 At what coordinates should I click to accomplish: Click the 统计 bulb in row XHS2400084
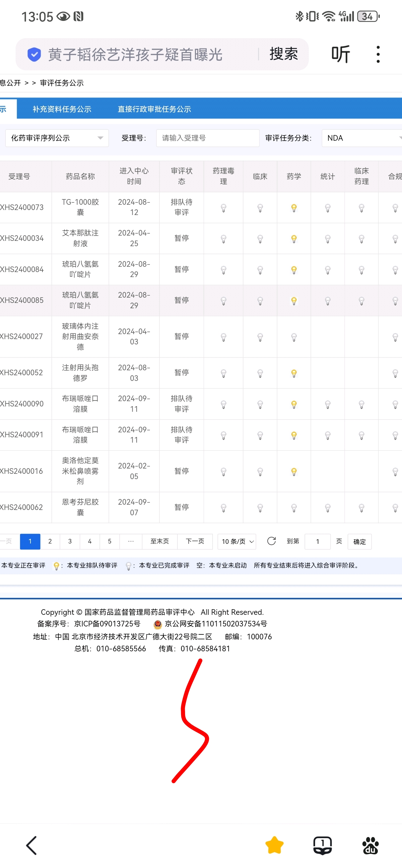pos(327,270)
